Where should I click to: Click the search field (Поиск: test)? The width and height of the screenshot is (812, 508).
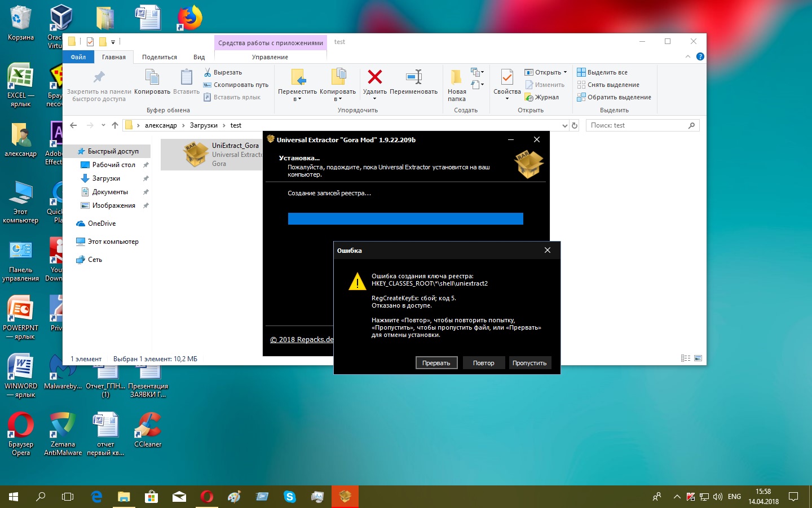pos(637,125)
